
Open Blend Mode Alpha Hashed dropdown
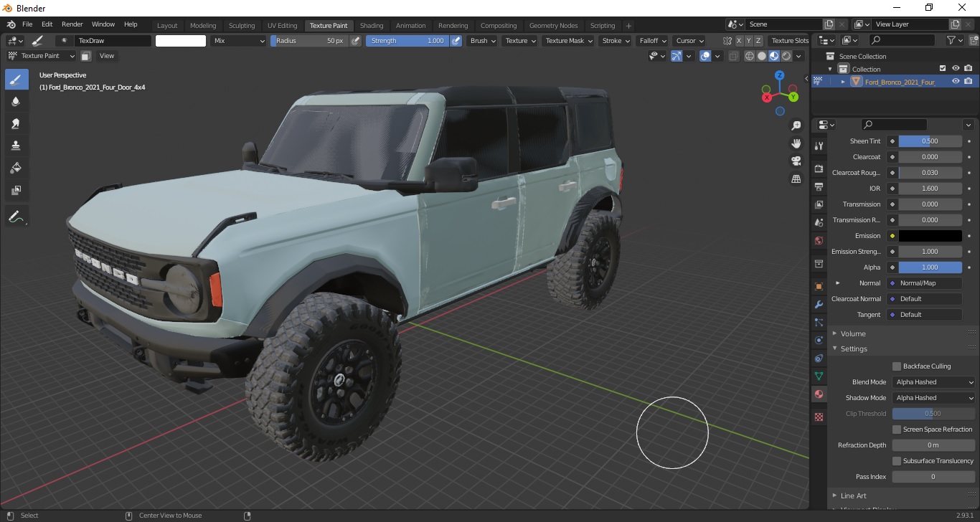(x=934, y=382)
